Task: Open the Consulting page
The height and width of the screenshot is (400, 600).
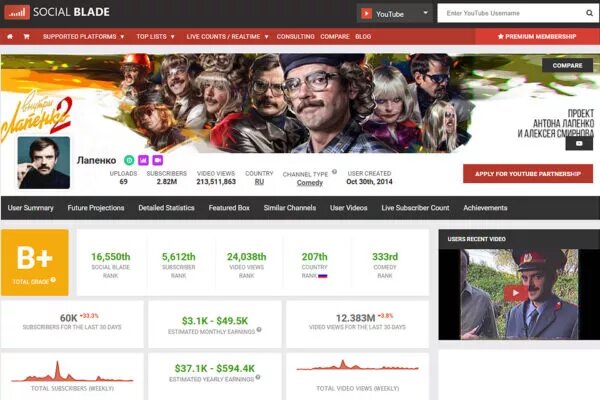Action: point(295,36)
